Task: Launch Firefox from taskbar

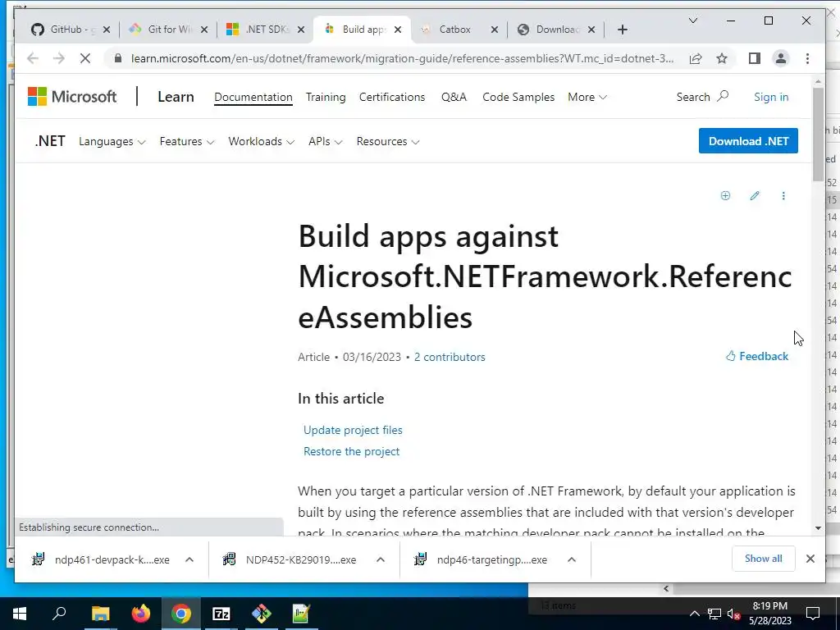Action: click(x=141, y=614)
